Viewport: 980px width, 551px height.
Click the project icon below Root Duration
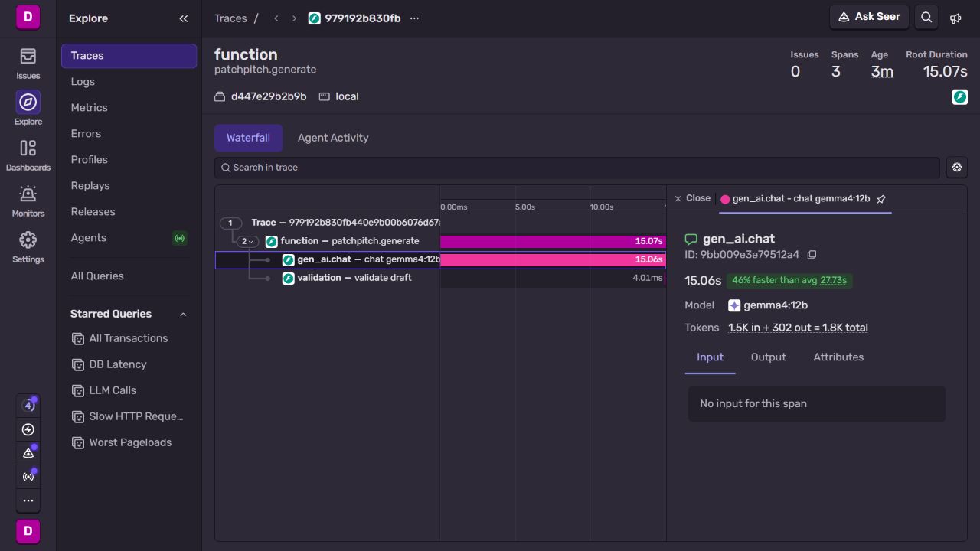tap(959, 97)
